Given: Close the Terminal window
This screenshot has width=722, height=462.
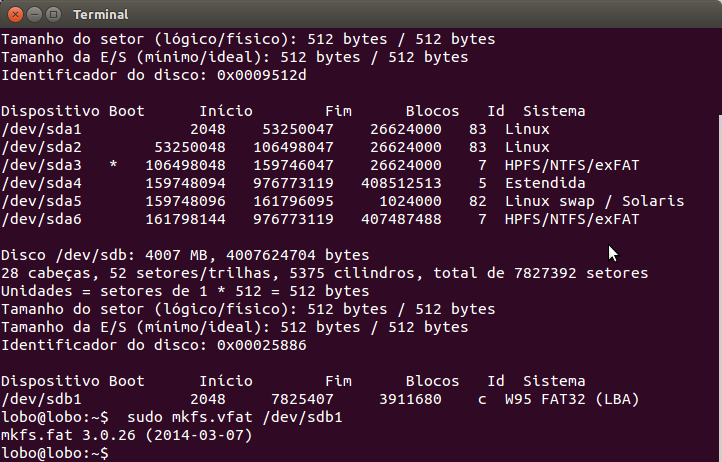Looking at the screenshot, I should click(x=13, y=15).
